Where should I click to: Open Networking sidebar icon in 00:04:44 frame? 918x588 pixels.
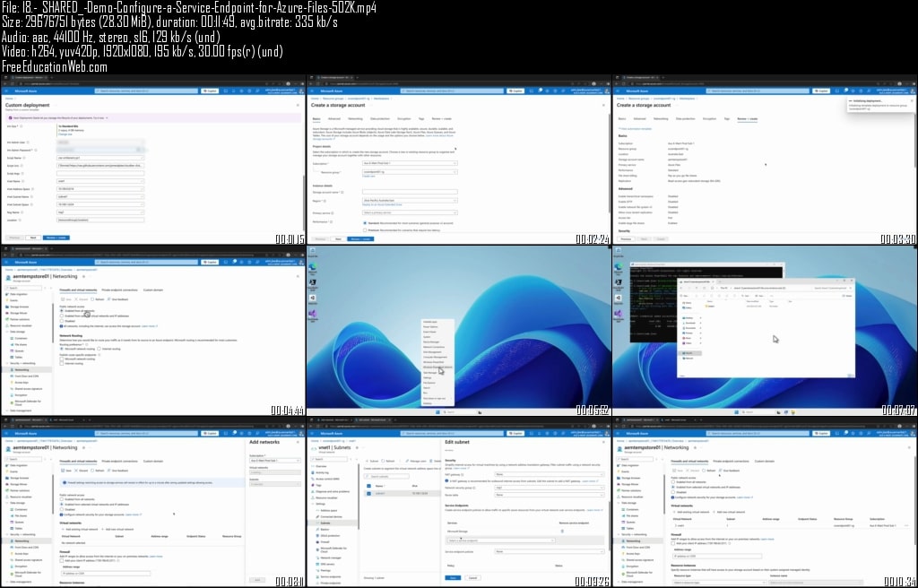(11, 369)
